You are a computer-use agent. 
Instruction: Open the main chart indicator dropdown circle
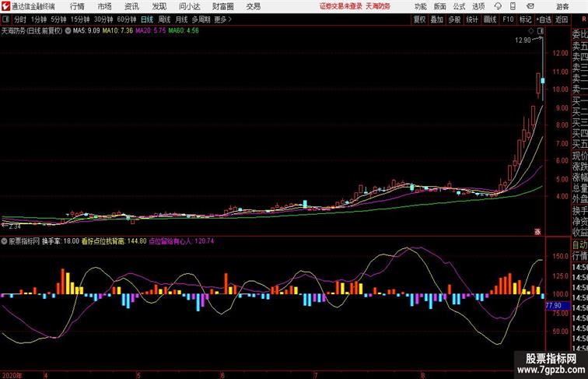click(68, 31)
